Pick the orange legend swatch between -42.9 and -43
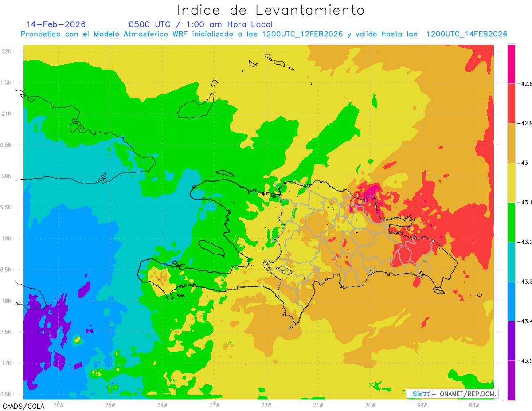Viewport: 532px width, 411px height. (511, 143)
